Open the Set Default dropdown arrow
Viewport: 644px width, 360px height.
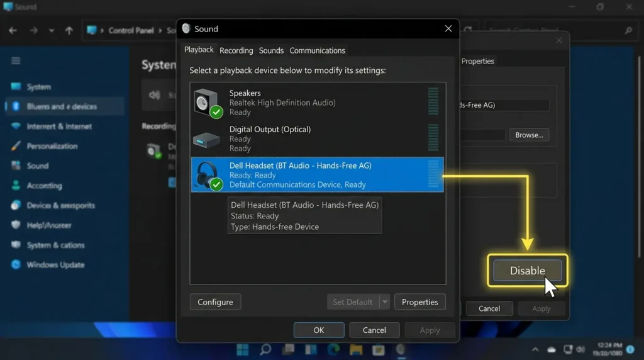coord(385,302)
